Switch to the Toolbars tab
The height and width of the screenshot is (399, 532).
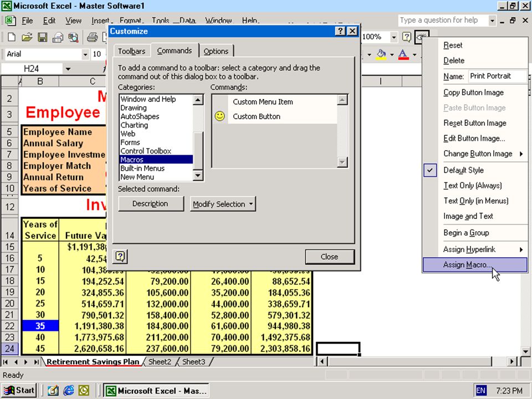[132, 51]
